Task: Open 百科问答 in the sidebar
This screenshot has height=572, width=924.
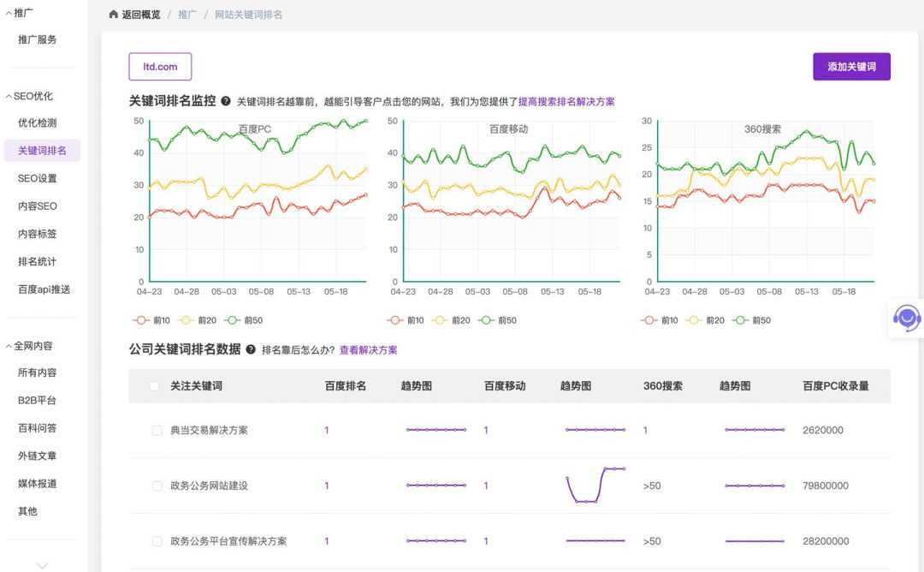Action: [37, 428]
